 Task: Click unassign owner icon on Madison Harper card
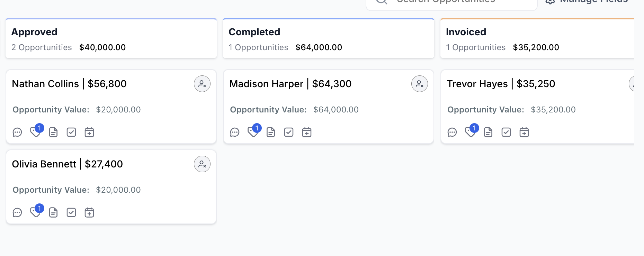pos(419,84)
